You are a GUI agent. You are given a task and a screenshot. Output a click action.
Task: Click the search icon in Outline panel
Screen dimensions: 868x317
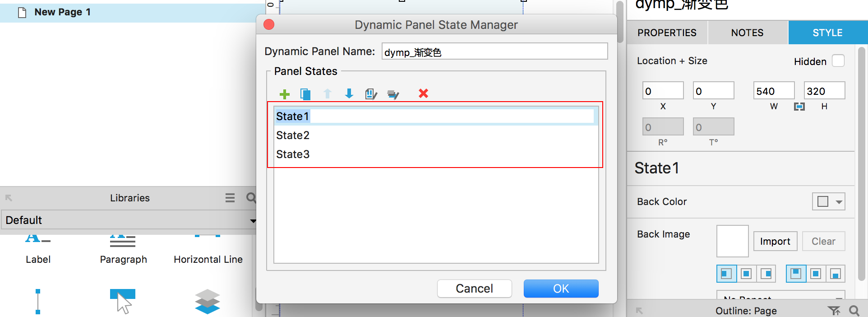[854, 310]
